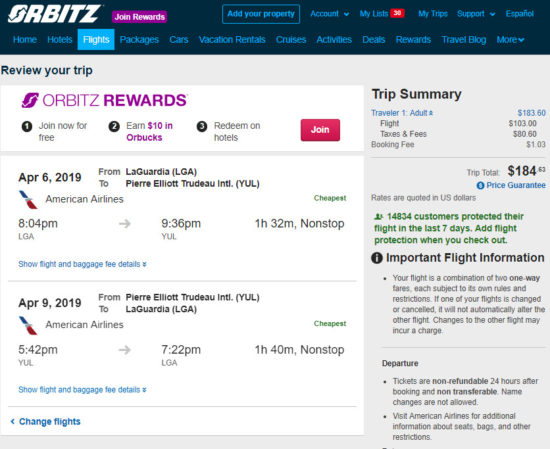The height and width of the screenshot is (449, 550).
Task: Open the Account dropdown menu
Action: click(329, 14)
